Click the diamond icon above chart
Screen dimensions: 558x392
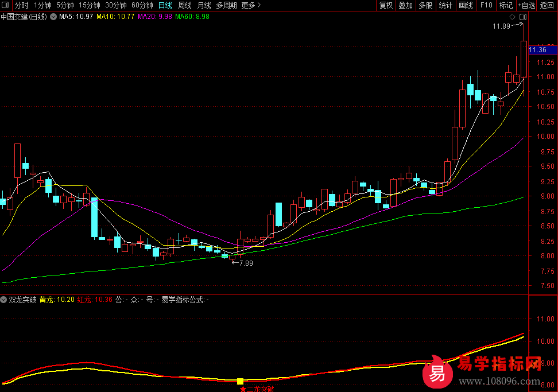click(512, 17)
